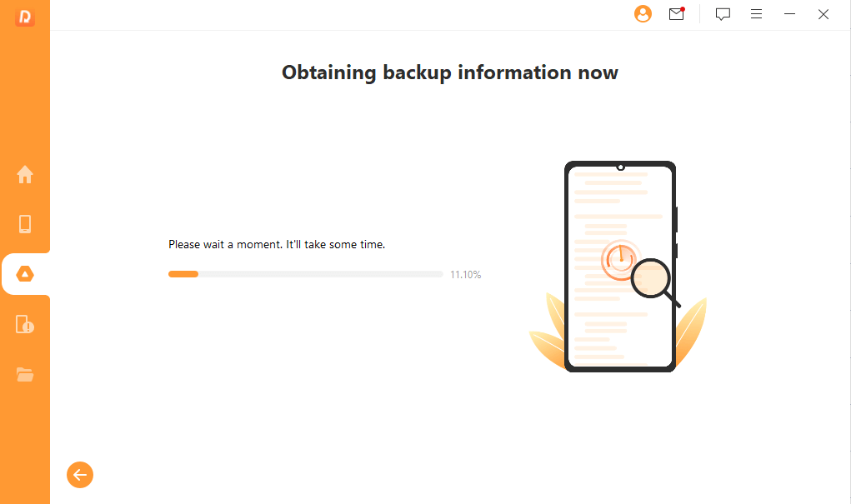
Task: Click the magnifying glass in the illustration
Action: [652, 279]
